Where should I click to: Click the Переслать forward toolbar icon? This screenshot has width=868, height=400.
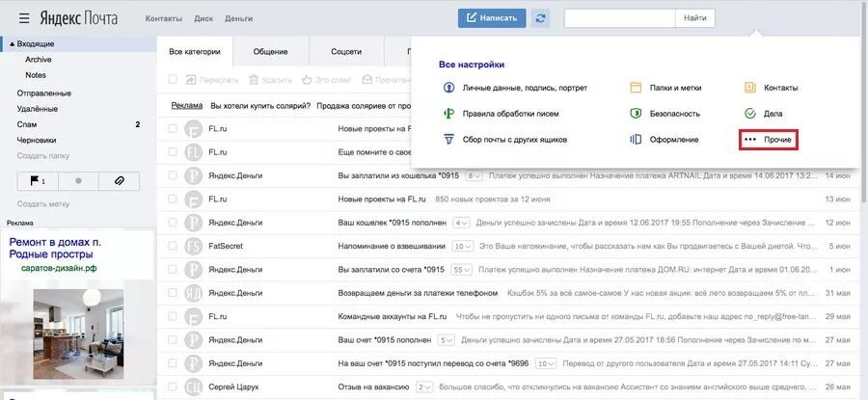(191, 80)
